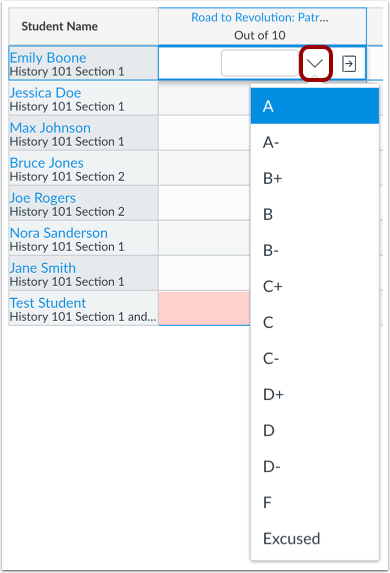Pick the B+ grade option
This screenshot has height=573, width=390.
(315, 178)
